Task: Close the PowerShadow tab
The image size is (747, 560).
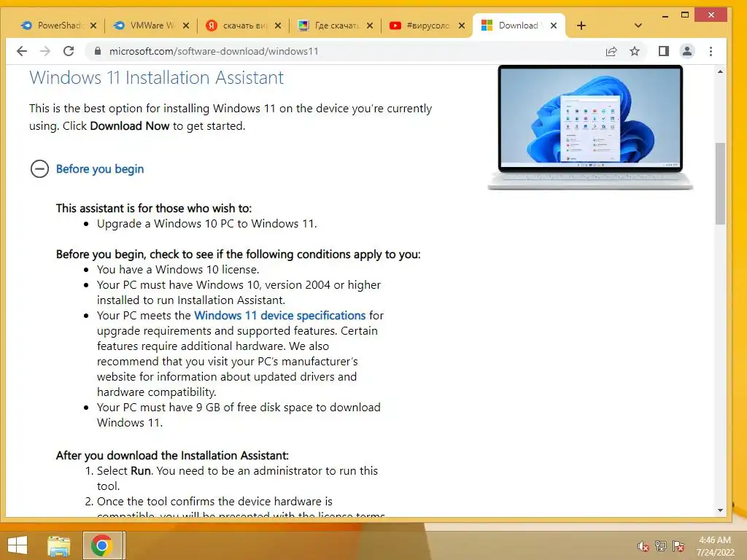Action: (x=93, y=26)
